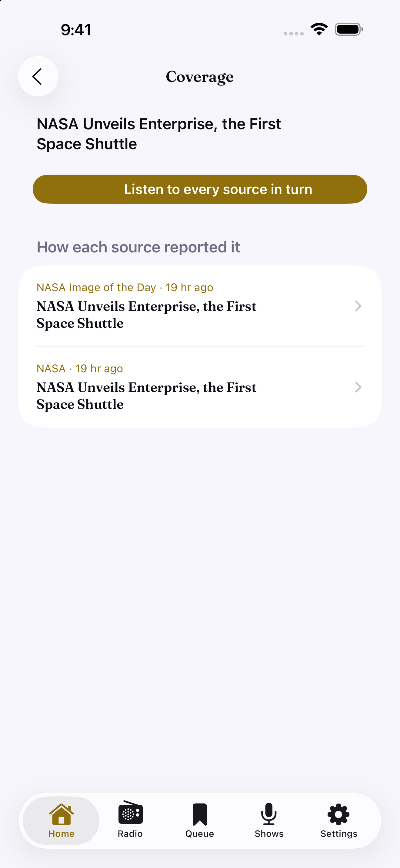Tap the NASA Image of the Day source label
The image size is (400, 868).
[96, 288]
